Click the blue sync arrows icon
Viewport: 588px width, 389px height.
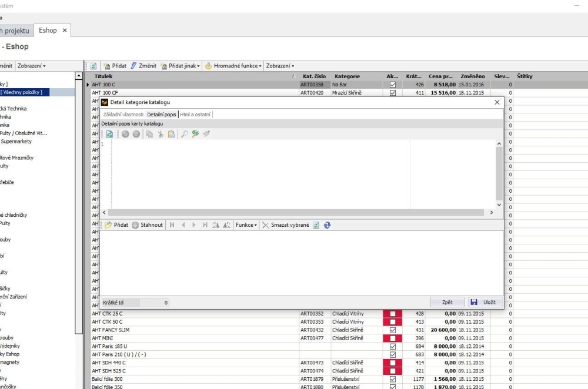[327, 225]
